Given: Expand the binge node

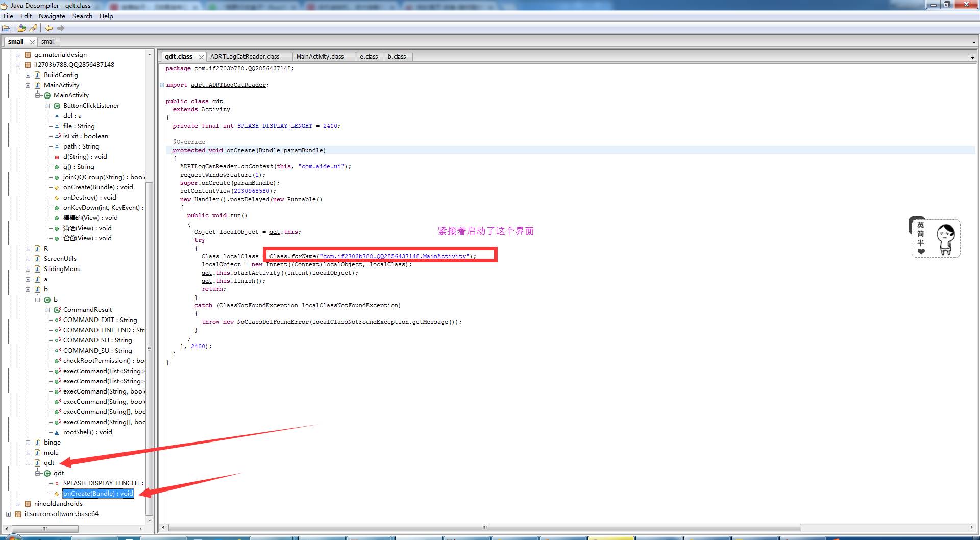Looking at the screenshot, I should (28, 443).
